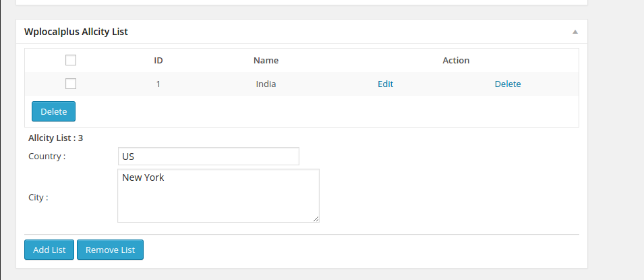Select the India name cell
This screenshot has height=280, width=644.
[x=266, y=84]
